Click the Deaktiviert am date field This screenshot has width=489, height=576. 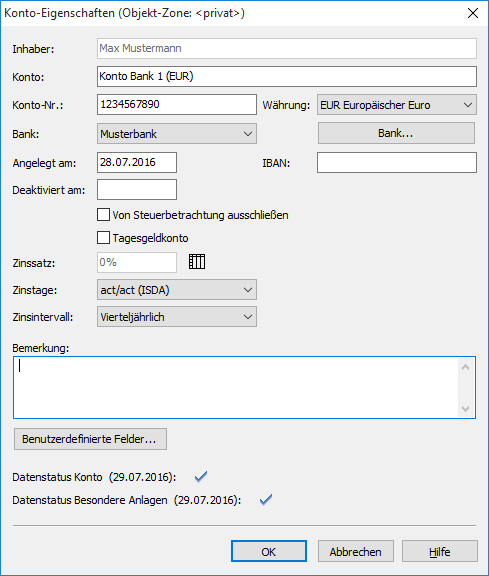[x=137, y=190]
